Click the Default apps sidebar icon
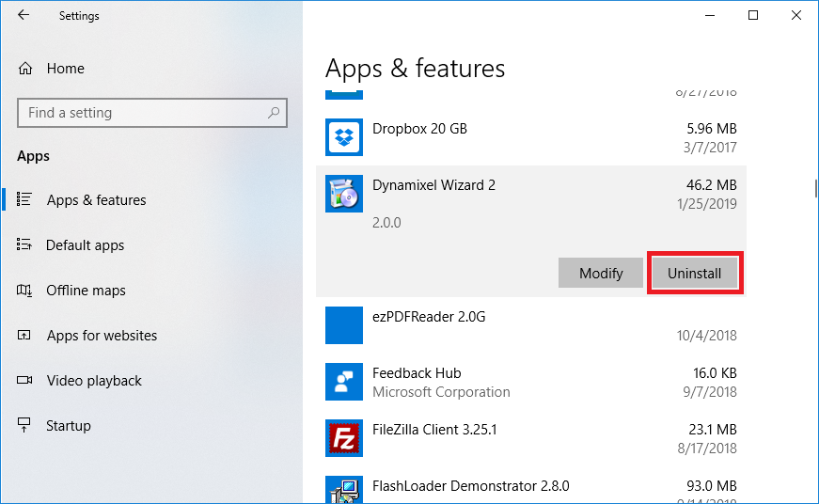The image size is (819, 504). click(24, 244)
